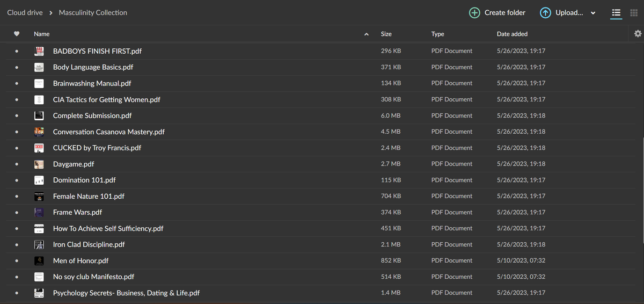Favorite dot for Daygame.pdf

point(17,164)
